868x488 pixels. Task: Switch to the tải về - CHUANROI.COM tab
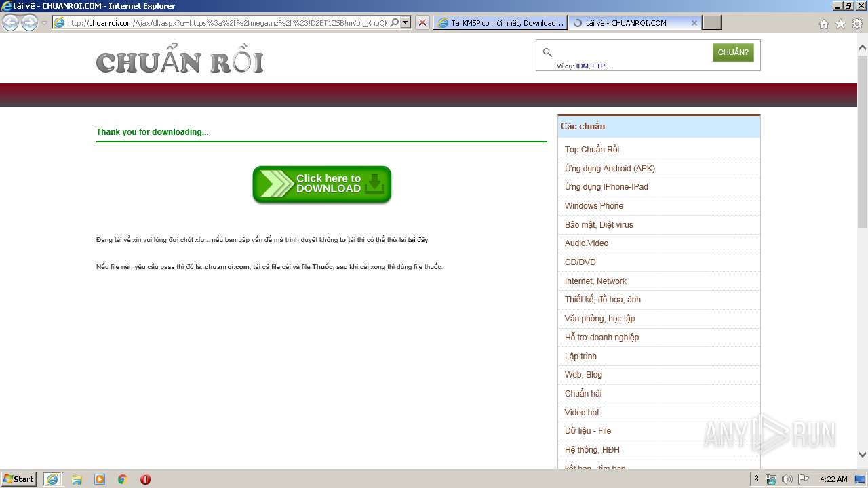627,22
